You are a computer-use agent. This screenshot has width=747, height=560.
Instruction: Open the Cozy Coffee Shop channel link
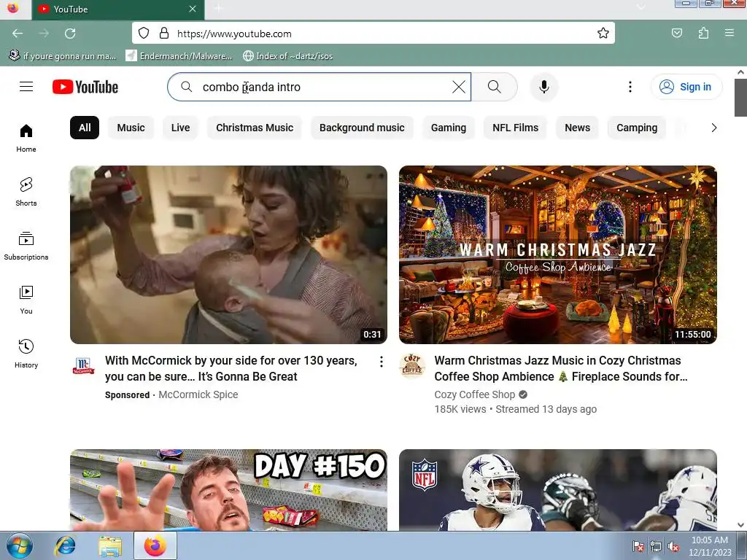click(474, 394)
